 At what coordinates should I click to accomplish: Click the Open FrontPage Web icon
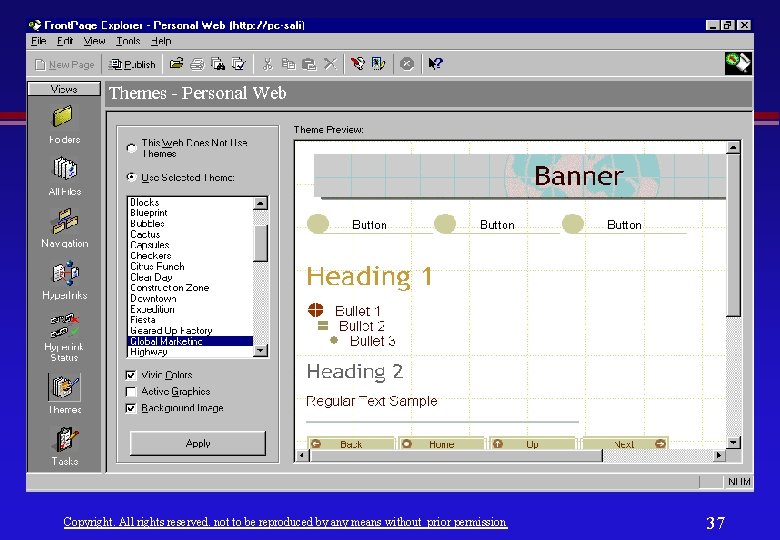tap(176, 64)
